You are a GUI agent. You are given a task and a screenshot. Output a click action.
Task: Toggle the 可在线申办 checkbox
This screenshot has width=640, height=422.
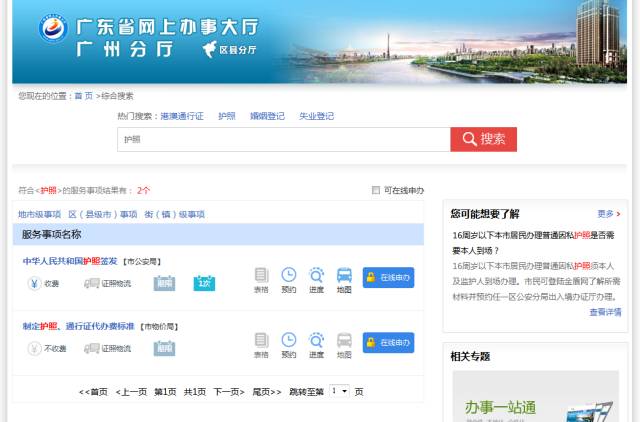376,190
